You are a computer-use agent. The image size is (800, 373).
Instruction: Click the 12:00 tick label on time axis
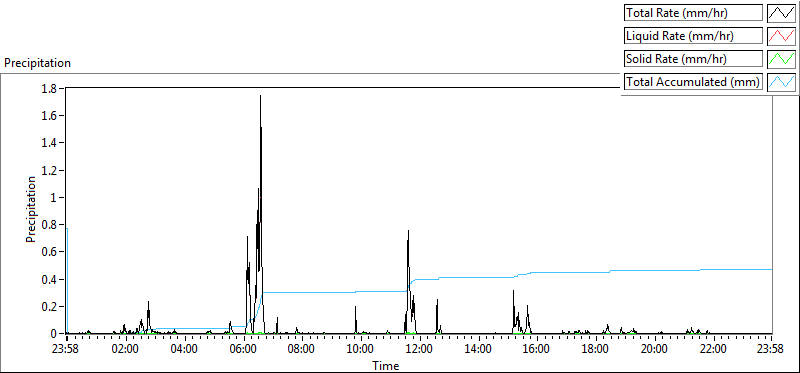pos(418,350)
